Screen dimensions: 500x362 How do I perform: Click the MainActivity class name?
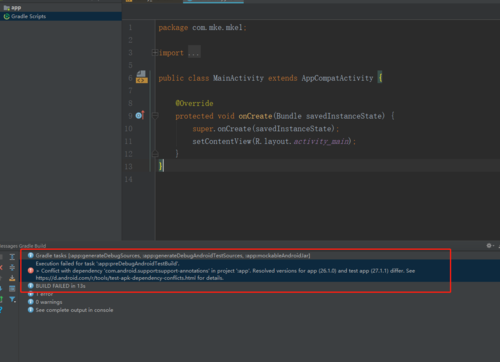238,78
